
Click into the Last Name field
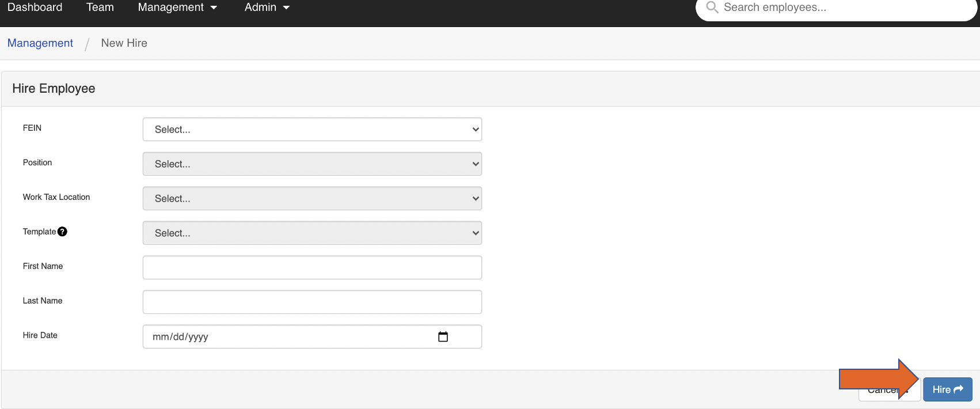pos(312,302)
